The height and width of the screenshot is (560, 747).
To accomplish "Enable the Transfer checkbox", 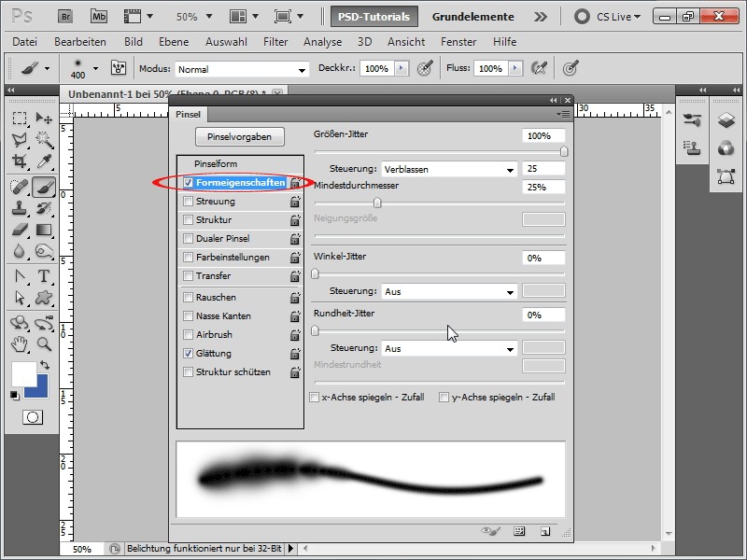I will (189, 275).
